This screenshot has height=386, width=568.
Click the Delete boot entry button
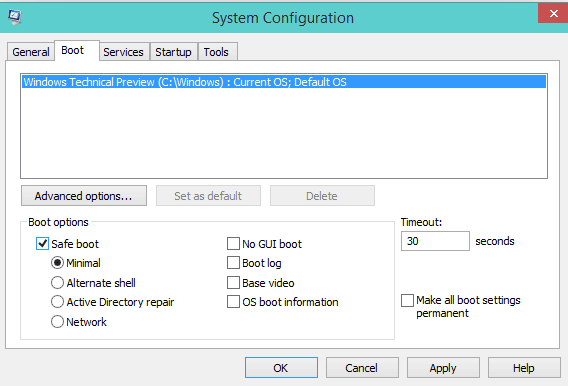322,196
